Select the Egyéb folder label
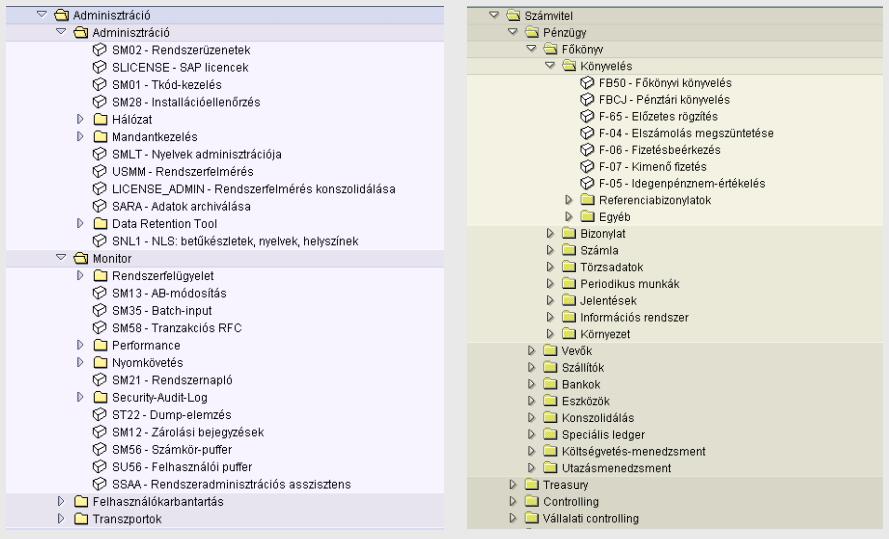 615,217
